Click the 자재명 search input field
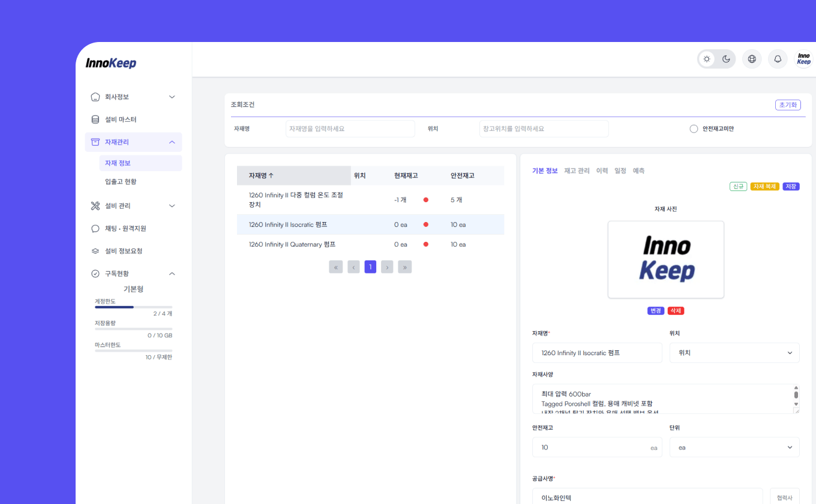 [350, 128]
